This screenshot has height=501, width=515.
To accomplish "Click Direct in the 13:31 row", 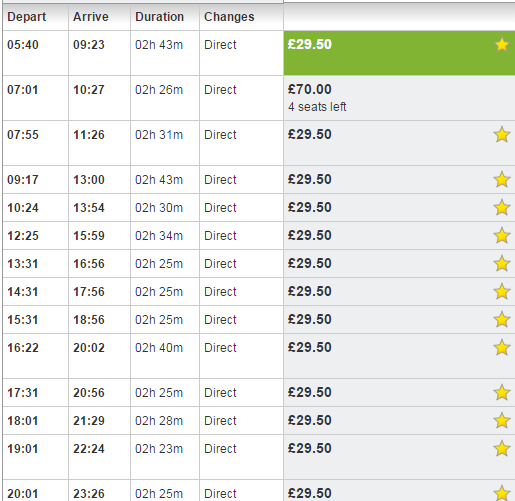I will 220,264.
